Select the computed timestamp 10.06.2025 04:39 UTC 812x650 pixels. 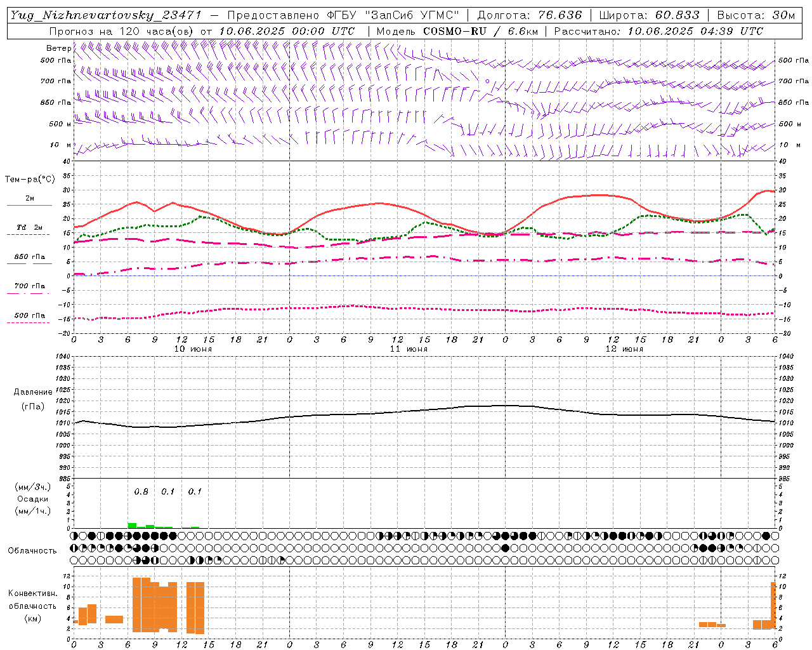[695, 31]
